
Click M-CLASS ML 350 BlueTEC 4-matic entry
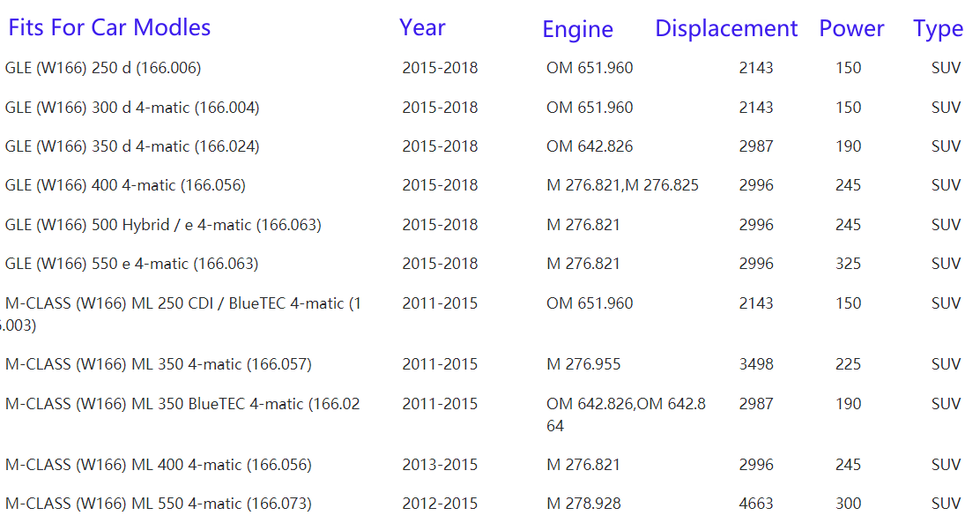tap(182, 404)
